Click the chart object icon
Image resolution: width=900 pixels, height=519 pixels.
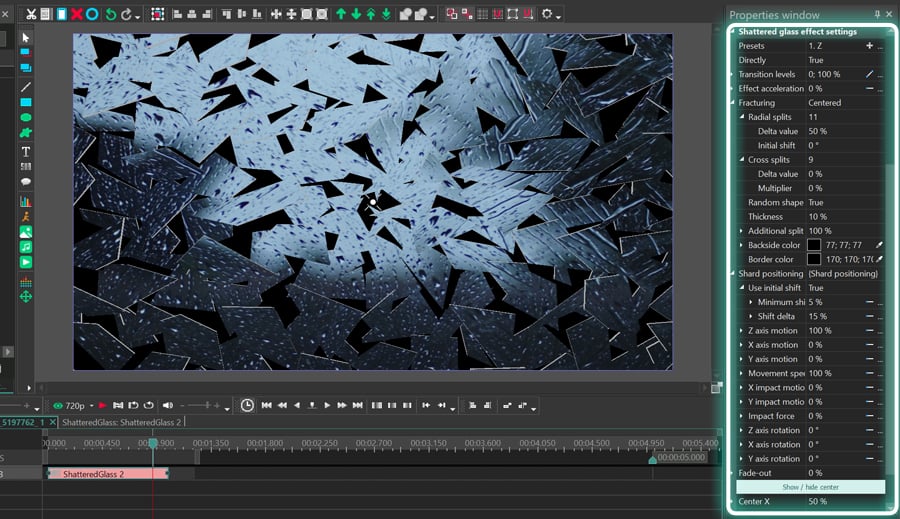coord(26,202)
